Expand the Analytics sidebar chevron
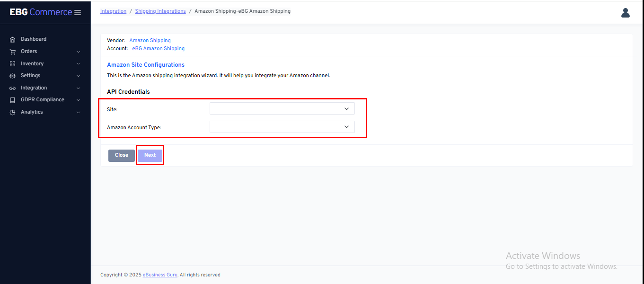This screenshot has height=284, width=644. click(x=79, y=112)
